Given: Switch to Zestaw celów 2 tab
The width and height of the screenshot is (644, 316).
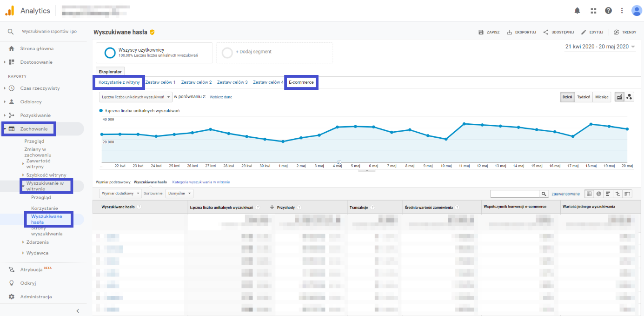Looking at the screenshot, I should pyautogui.click(x=196, y=82).
